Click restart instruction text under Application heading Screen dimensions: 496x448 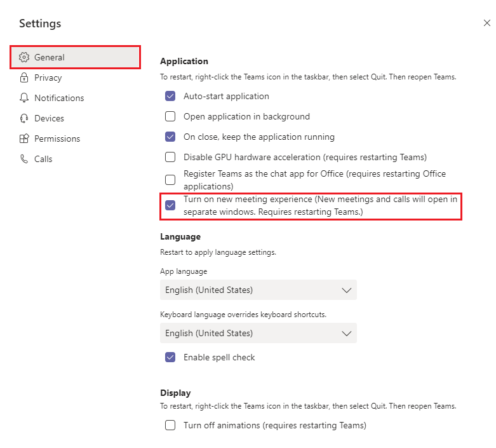(x=308, y=77)
